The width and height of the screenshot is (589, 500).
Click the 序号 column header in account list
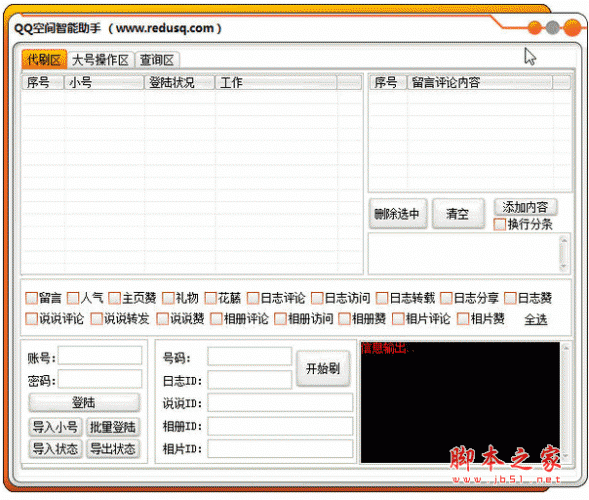pos(43,82)
